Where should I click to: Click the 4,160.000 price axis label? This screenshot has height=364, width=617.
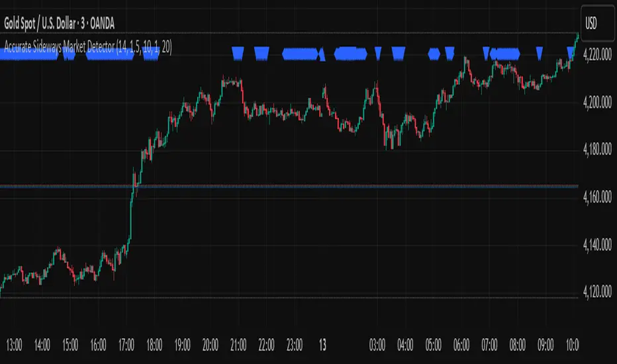click(597, 197)
